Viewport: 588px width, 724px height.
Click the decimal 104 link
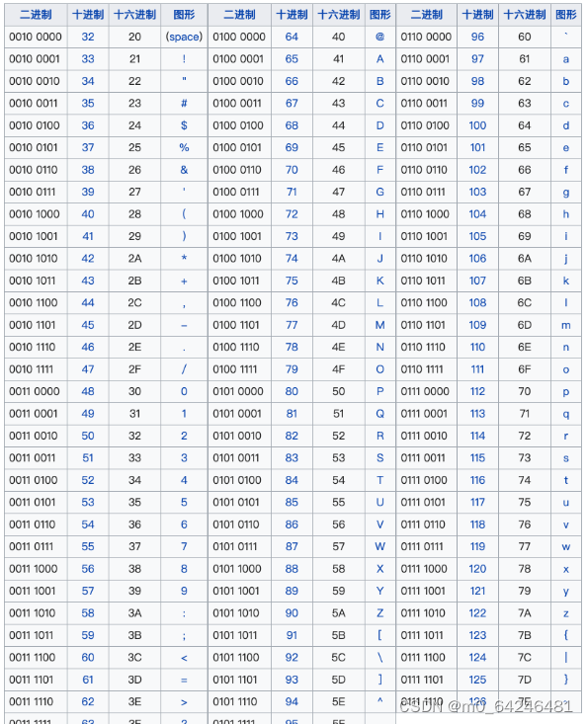(x=477, y=213)
